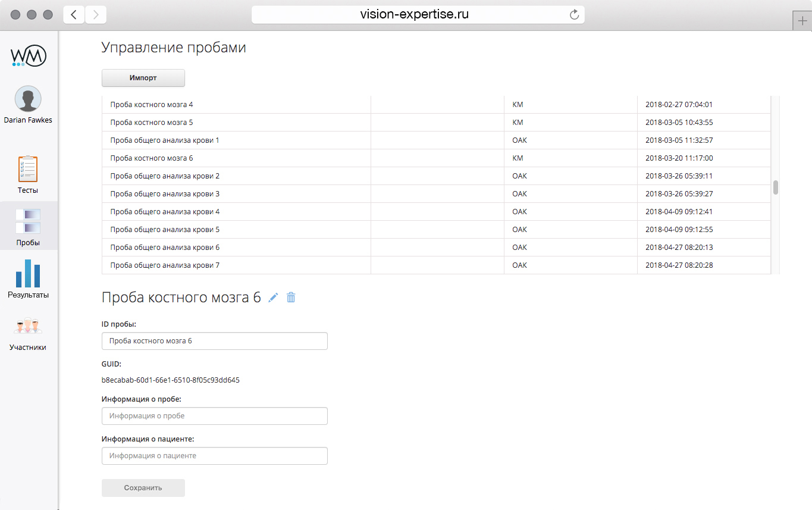
Task: Focus the ID пробы input field
Action: pyautogui.click(x=214, y=341)
